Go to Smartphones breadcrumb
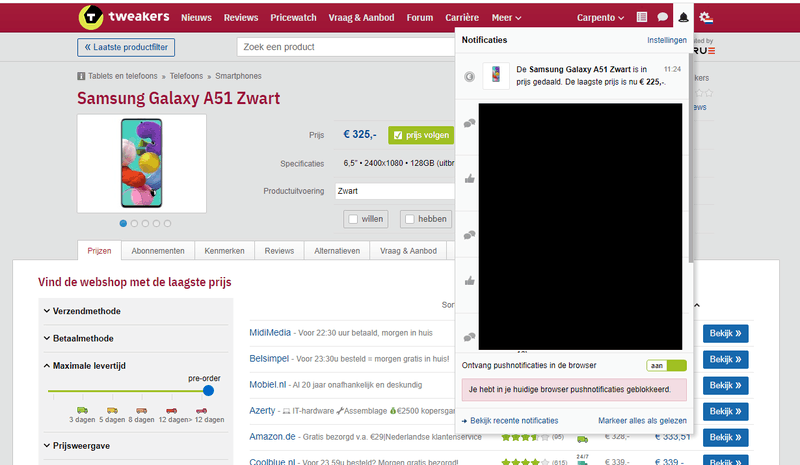This screenshot has width=800, height=465. click(x=238, y=76)
